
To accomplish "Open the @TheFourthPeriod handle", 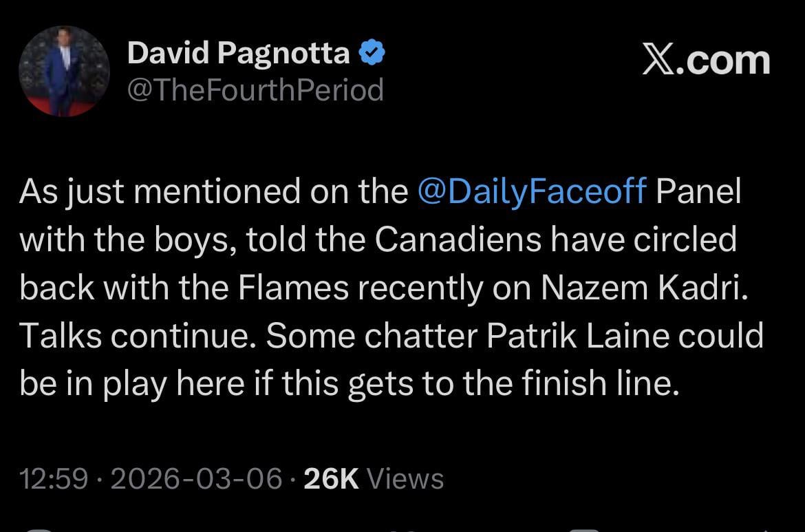I will tap(255, 89).
